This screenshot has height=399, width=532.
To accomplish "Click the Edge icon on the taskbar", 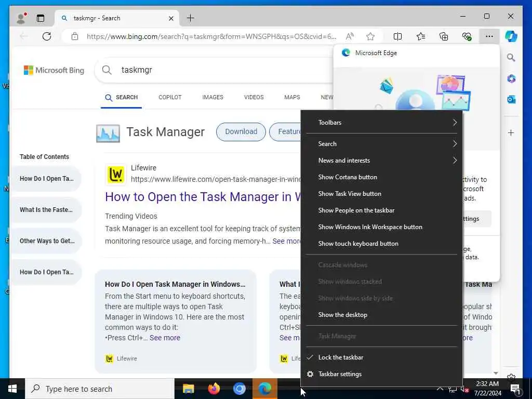I will 265,389.
